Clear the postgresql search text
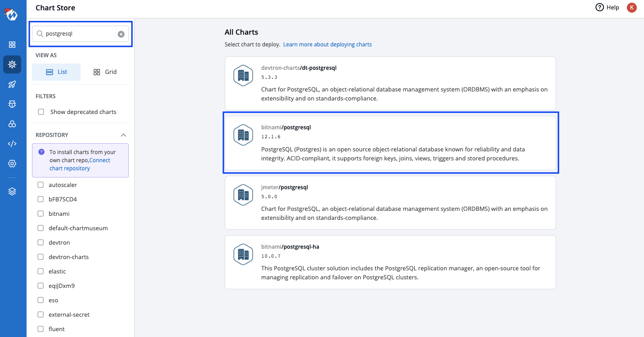This screenshot has width=644, height=337. pos(121,34)
